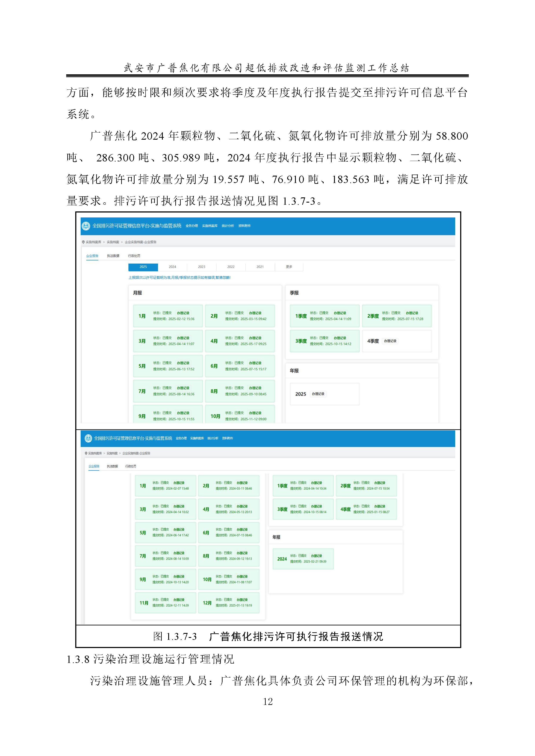The image size is (535, 756).
Task: Click the blue notice starting with 上报频次以许可证载明为准
Action: [x=179, y=278]
